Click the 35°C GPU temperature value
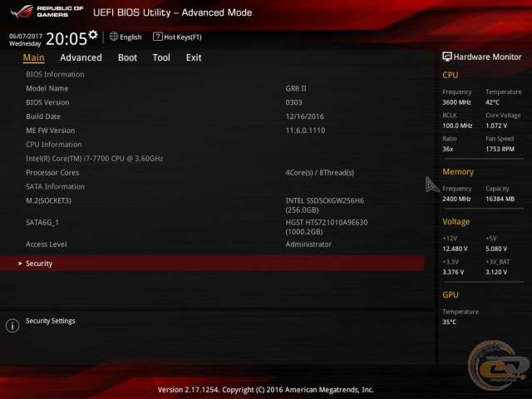Viewport: 532px width, 399px height. tap(449, 322)
